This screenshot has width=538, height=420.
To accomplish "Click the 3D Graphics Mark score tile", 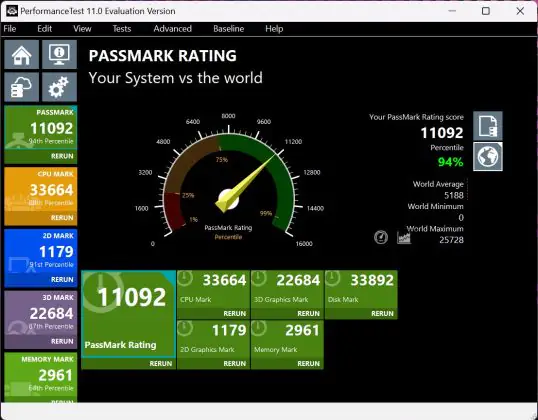I will pyautogui.click(x=287, y=289).
